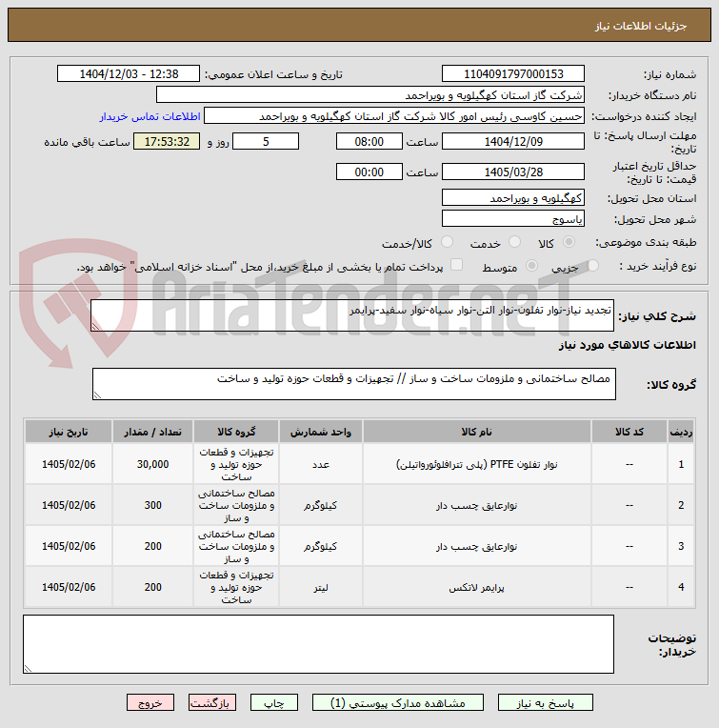Click the واحد شمارش column header
Image resolution: width=719 pixels, height=728 pixels.
tap(321, 432)
